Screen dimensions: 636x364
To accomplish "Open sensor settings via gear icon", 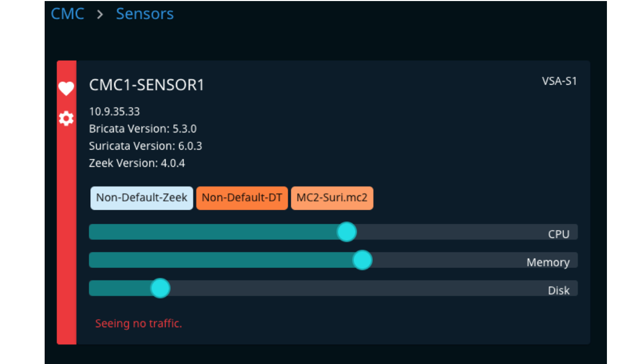I will point(66,119).
